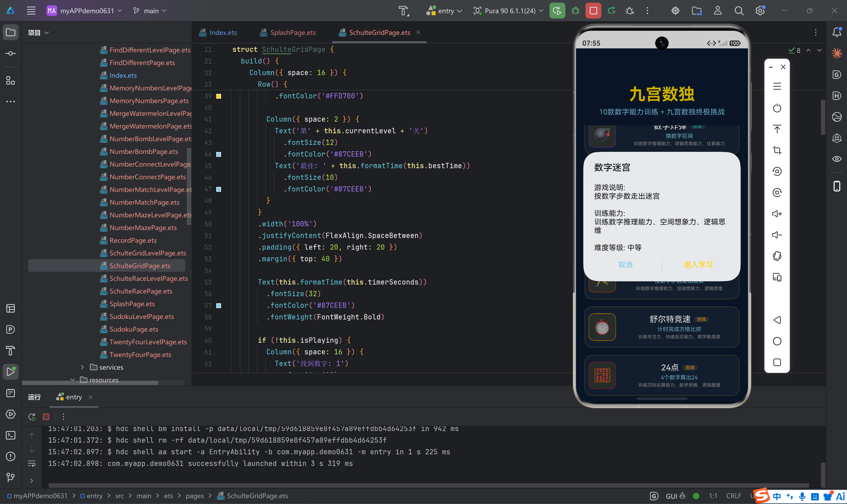Click the #87CEEB color swatch on line 57

tap(219, 305)
